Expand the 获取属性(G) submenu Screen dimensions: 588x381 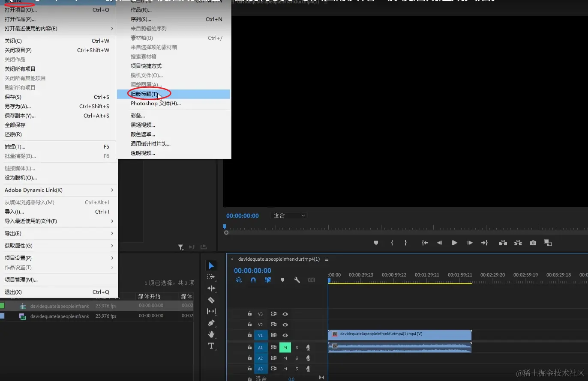pos(59,246)
